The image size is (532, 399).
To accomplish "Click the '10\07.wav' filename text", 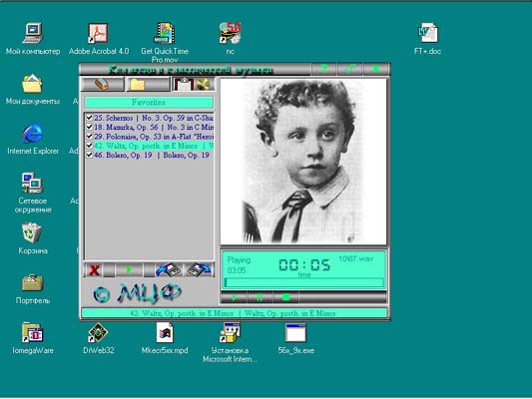I will (x=355, y=259).
